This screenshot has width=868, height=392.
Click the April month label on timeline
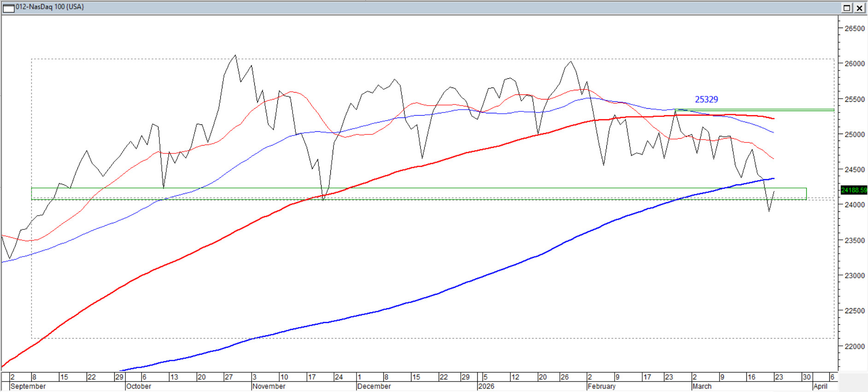[x=820, y=386]
